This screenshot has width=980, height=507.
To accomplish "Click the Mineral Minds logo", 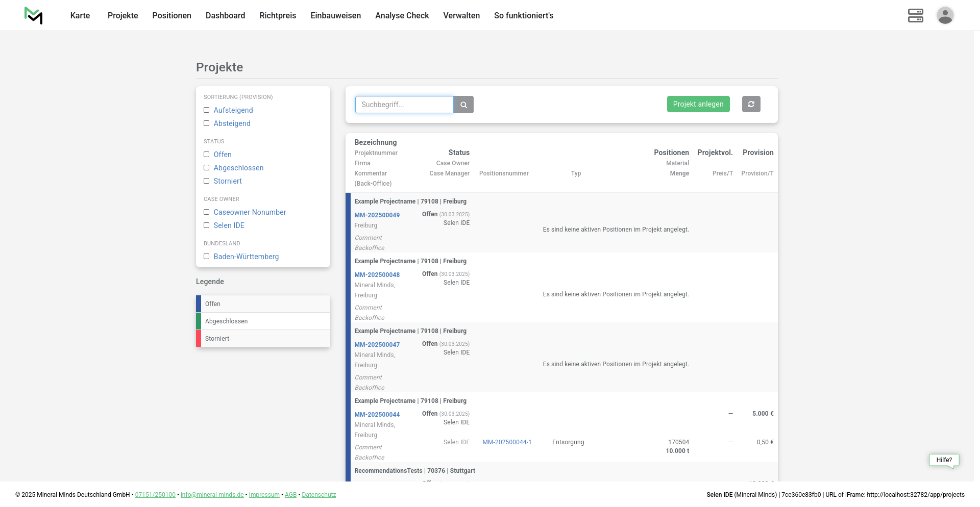I will pyautogui.click(x=34, y=15).
